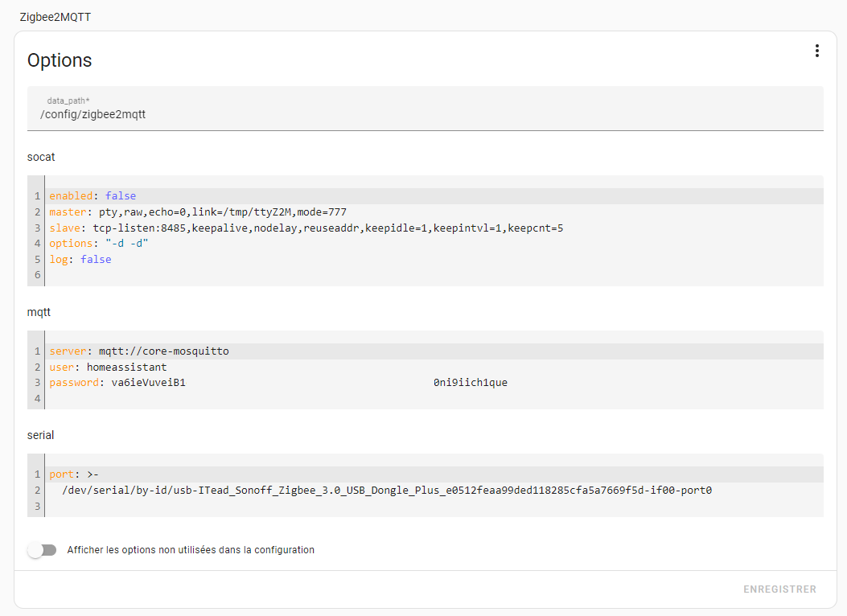This screenshot has width=847, height=616.
Task: Click the ENREGISTRER button
Action: pyautogui.click(x=779, y=589)
